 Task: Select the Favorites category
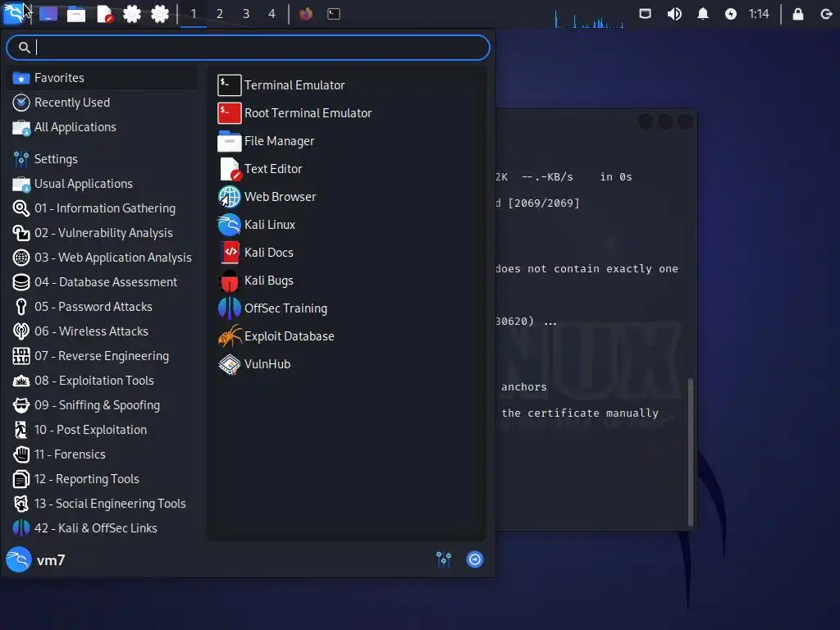point(103,78)
